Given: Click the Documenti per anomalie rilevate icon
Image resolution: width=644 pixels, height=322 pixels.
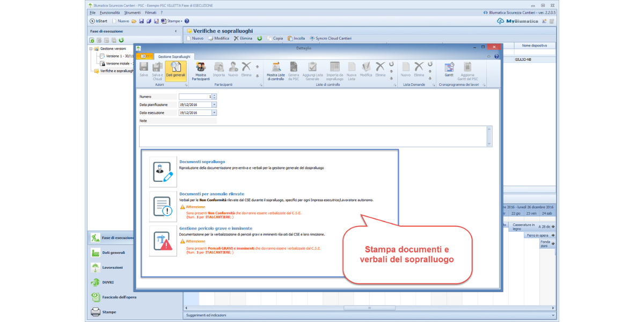Looking at the screenshot, I should coord(163,207).
